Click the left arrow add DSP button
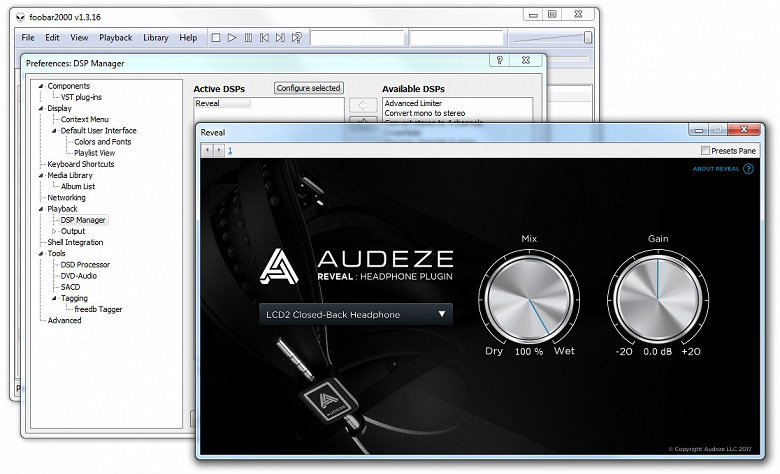This screenshot has height=474, width=780. pyautogui.click(x=363, y=105)
